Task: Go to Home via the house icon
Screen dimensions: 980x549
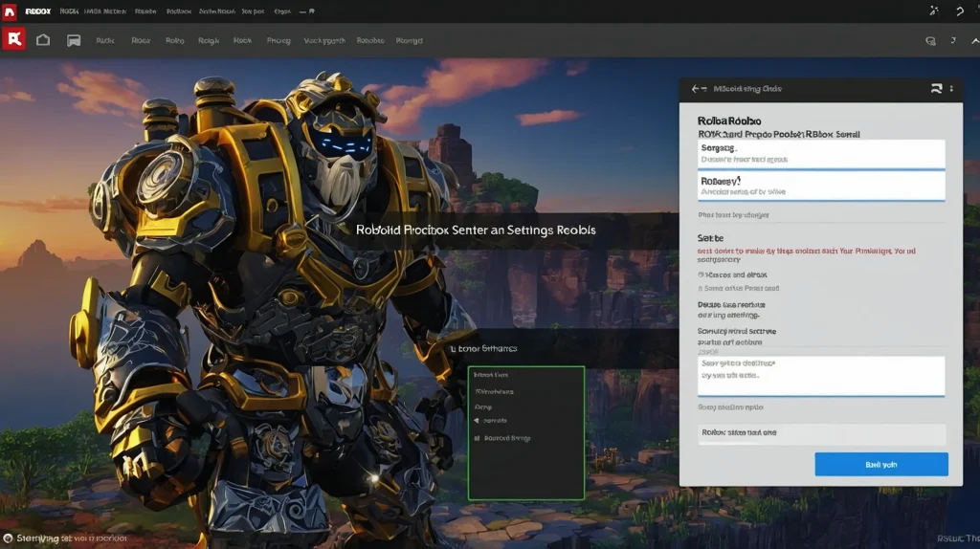Action: tap(43, 40)
